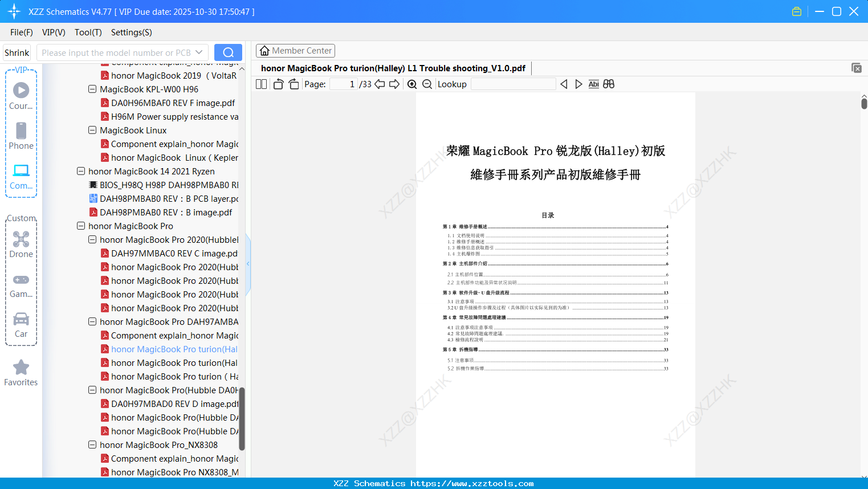
Task: Click the PDF viewer vertical scrollbar thumb
Action: (864, 103)
